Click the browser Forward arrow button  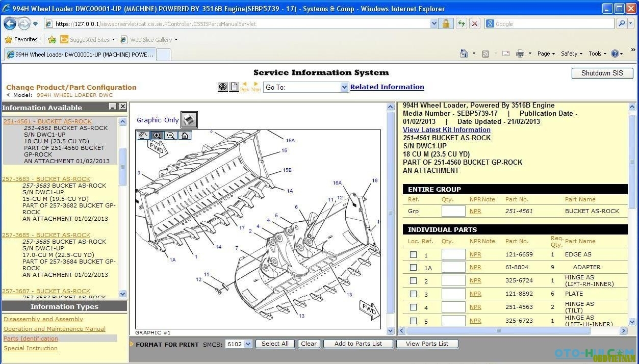[x=24, y=23]
